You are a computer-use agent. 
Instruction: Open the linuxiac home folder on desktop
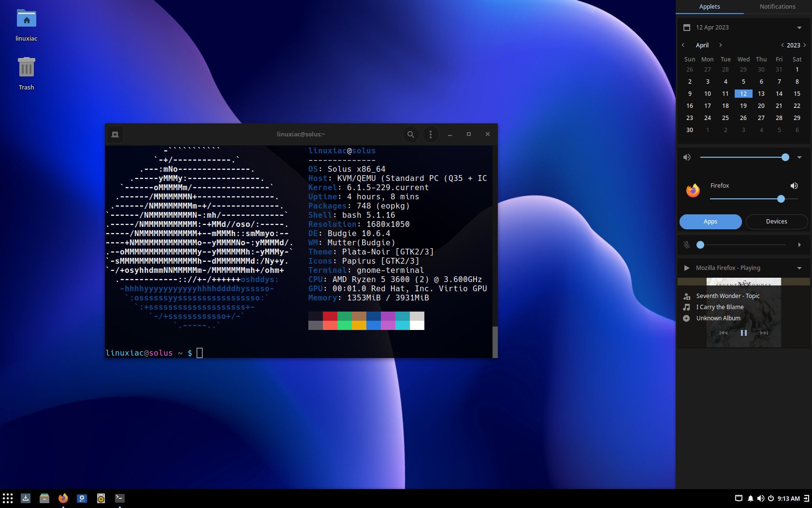(x=27, y=25)
